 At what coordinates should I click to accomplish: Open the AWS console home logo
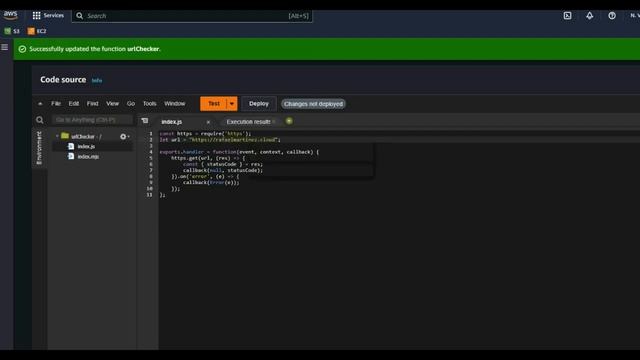click(x=11, y=16)
